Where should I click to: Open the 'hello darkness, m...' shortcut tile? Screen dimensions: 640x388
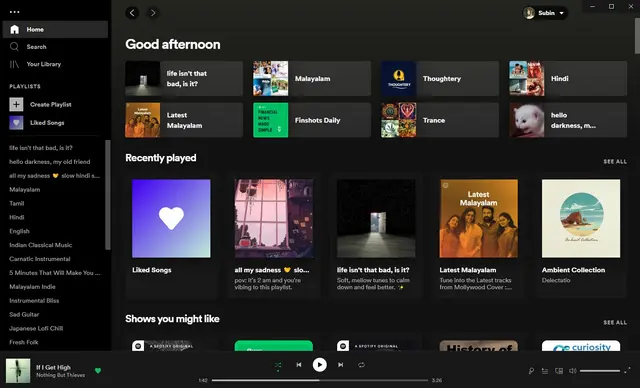pyautogui.click(x=568, y=120)
